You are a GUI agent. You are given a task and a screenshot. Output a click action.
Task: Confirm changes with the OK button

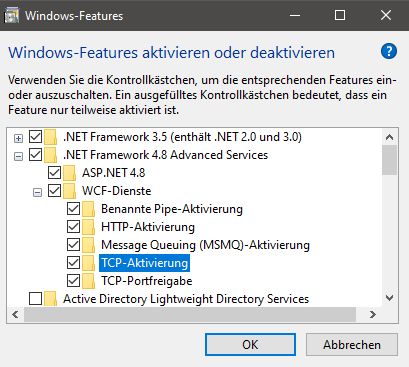[250, 345]
